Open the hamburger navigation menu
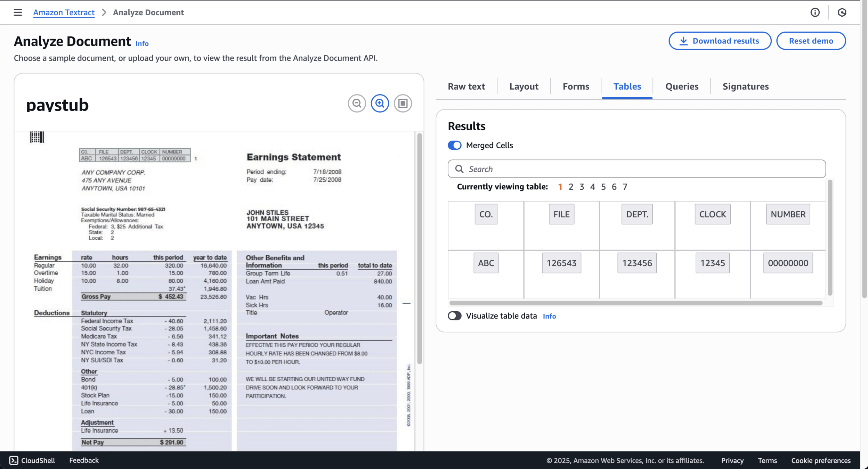Screen dimensions: 868x469 [x=18, y=13]
